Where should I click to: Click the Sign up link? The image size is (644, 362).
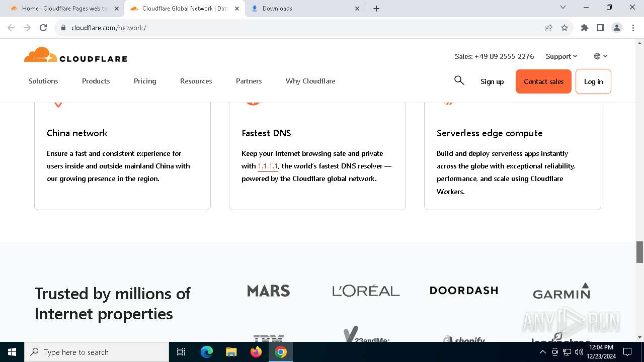[492, 81]
